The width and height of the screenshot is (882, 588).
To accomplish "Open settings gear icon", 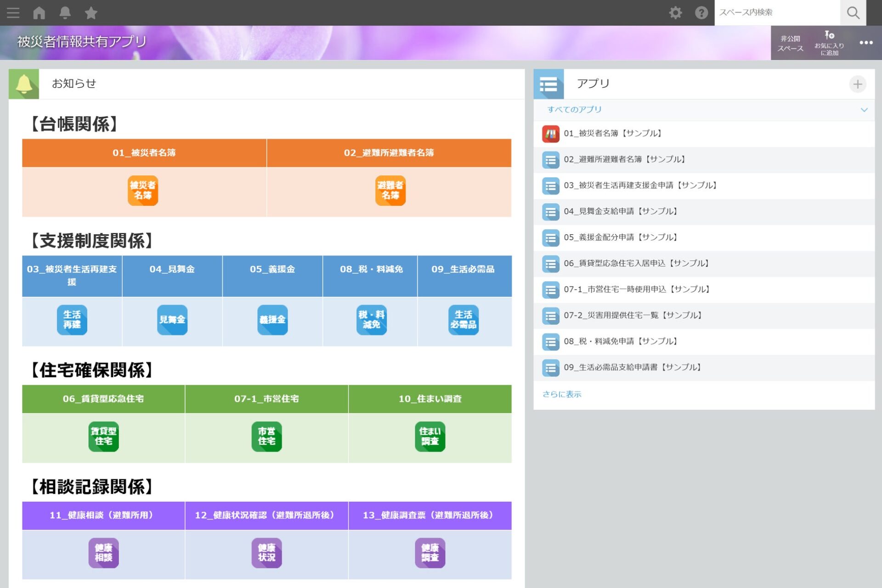I will pos(675,13).
